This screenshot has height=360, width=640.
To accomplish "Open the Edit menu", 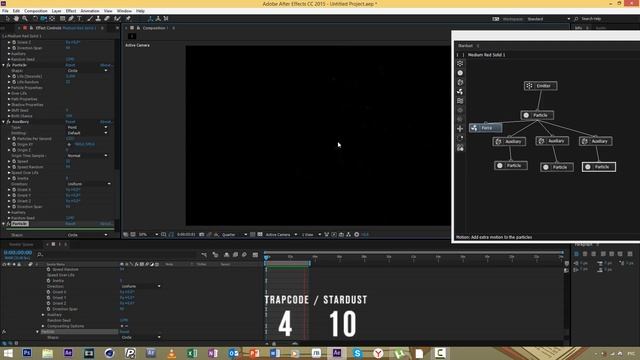I will (16, 11).
